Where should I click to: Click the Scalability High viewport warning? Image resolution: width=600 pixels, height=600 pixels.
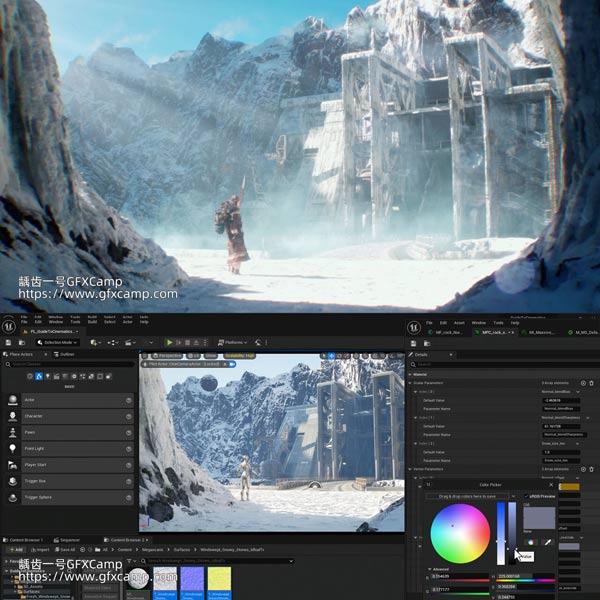240,356
